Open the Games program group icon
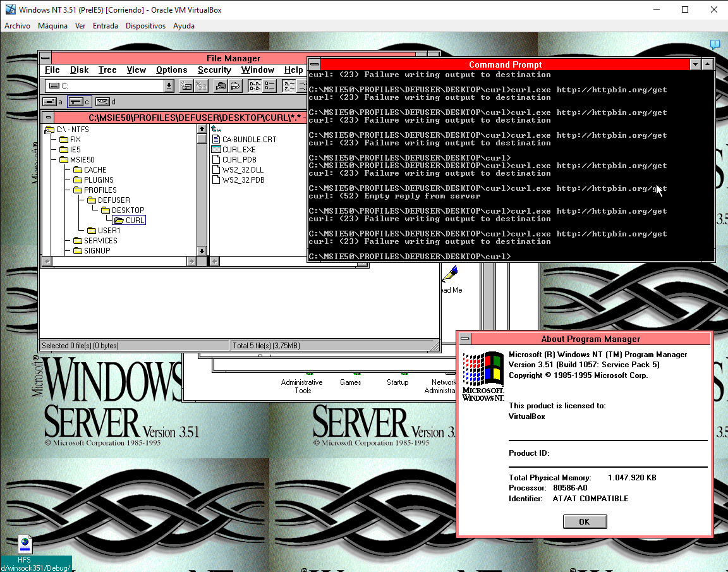 (x=351, y=378)
